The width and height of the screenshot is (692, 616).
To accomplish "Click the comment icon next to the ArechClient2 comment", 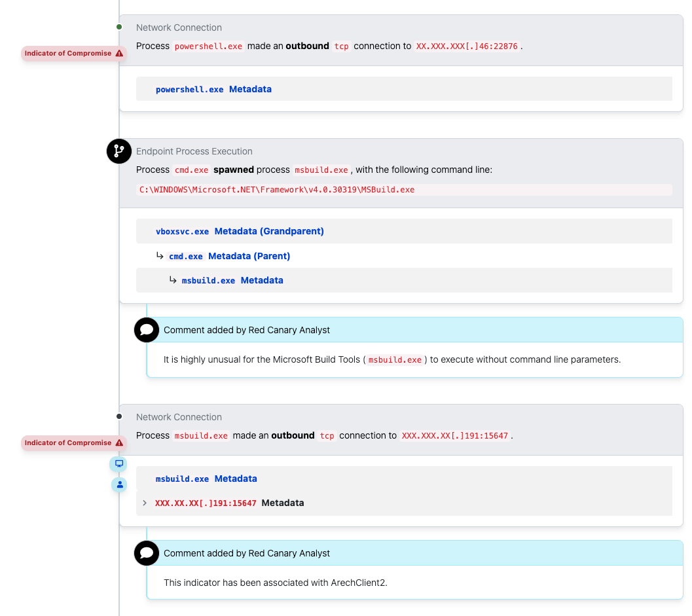I will 146,553.
